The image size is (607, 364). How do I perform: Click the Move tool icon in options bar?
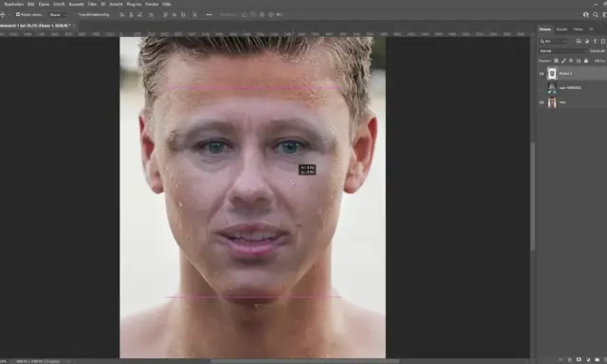[x=3, y=15]
